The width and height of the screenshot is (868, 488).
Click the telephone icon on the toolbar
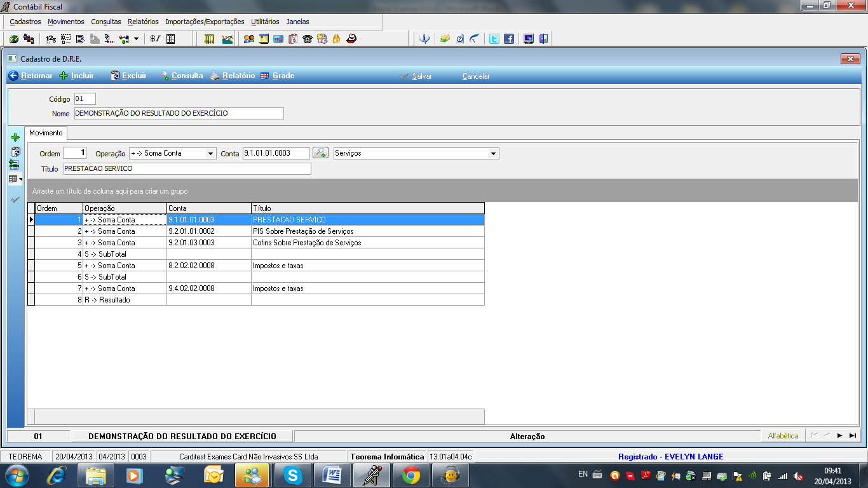coord(308,39)
